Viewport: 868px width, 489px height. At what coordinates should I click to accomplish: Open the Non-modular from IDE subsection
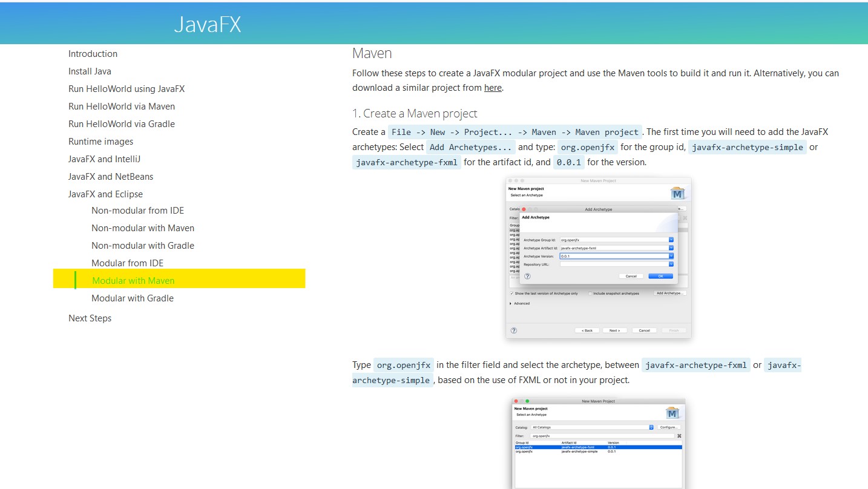(x=137, y=211)
